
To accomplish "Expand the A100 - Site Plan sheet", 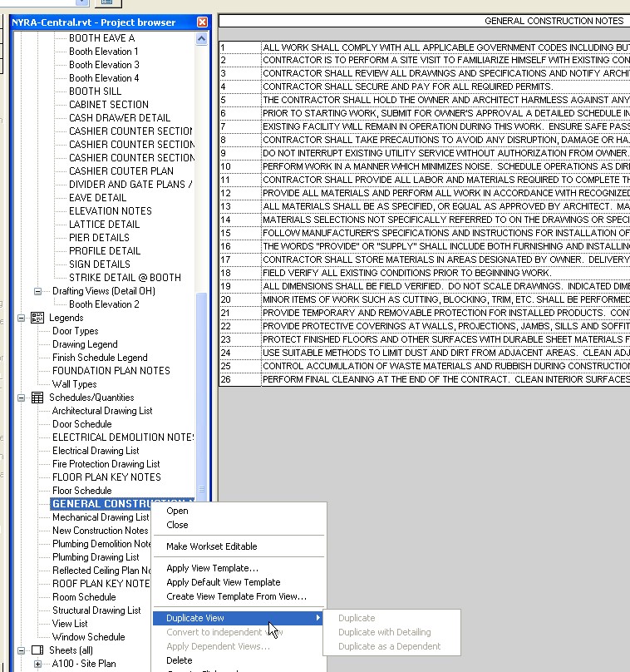I will (37, 664).
